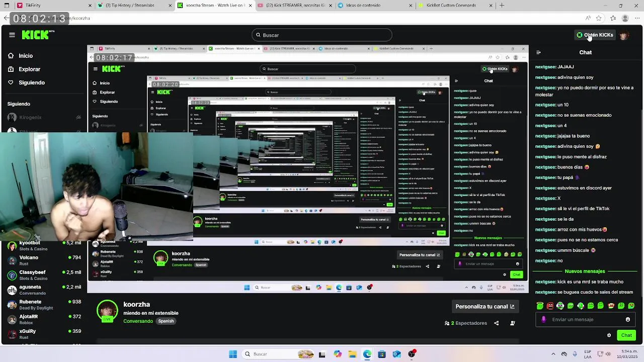
Task: Click the microphone icon in the bottom system tray
Action: pos(575,354)
